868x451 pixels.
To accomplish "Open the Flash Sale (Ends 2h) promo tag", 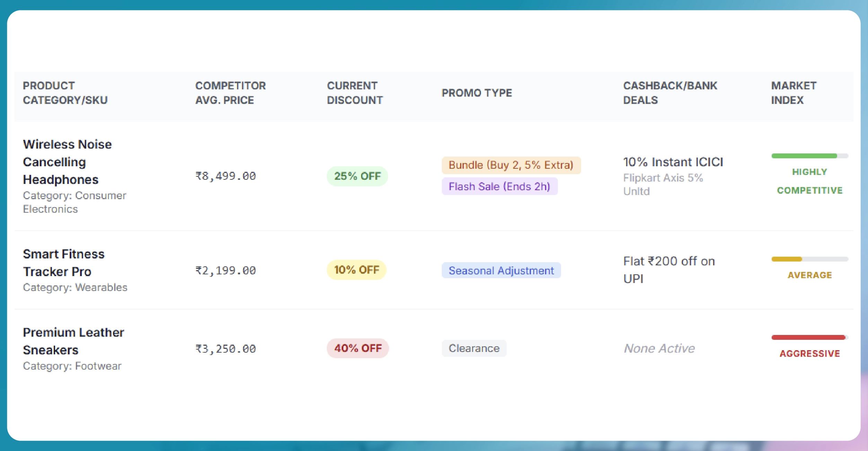I will [500, 186].
